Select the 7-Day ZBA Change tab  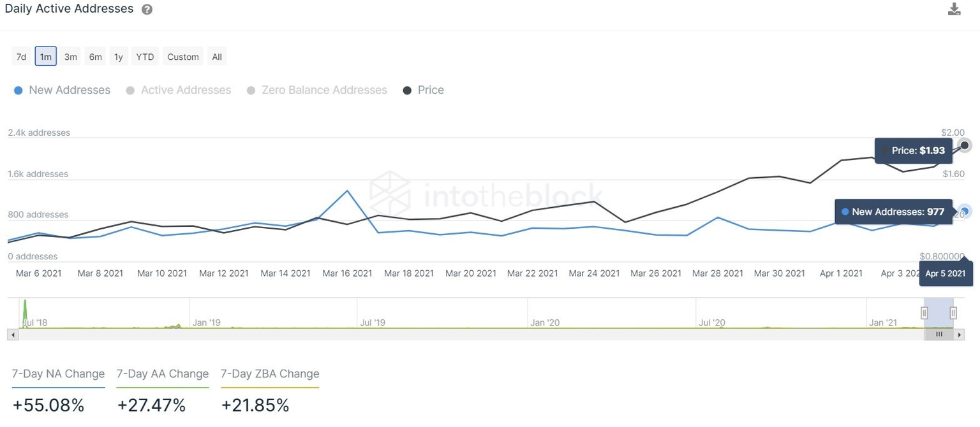[270, 374]
